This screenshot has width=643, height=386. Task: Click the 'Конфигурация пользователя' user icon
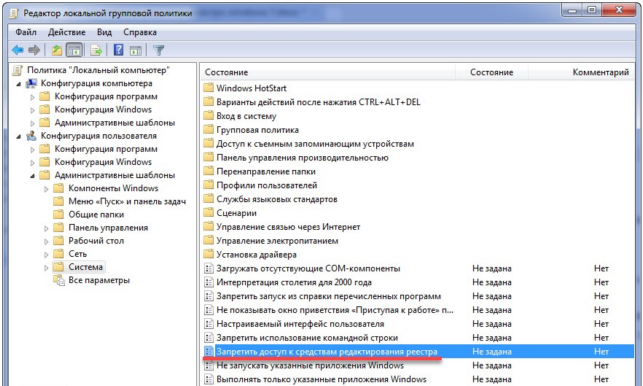click(x=32, y=136)
